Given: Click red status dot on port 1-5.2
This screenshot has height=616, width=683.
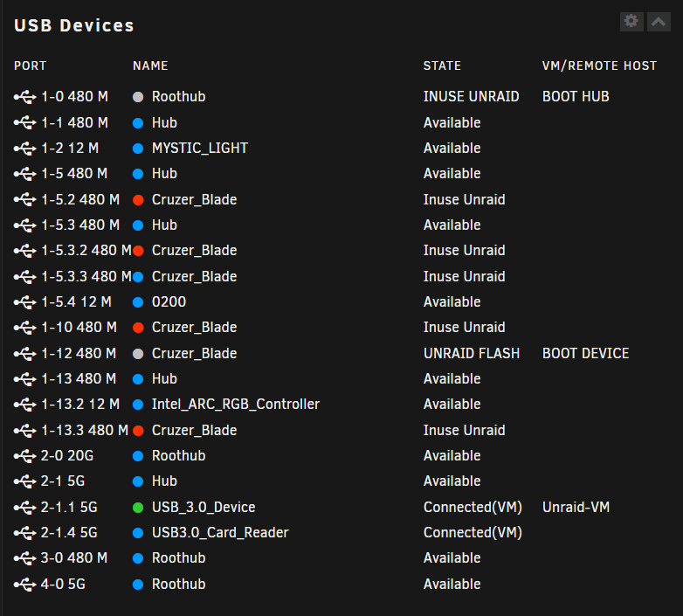Looking at the screenshot, I should click(138, 200).
